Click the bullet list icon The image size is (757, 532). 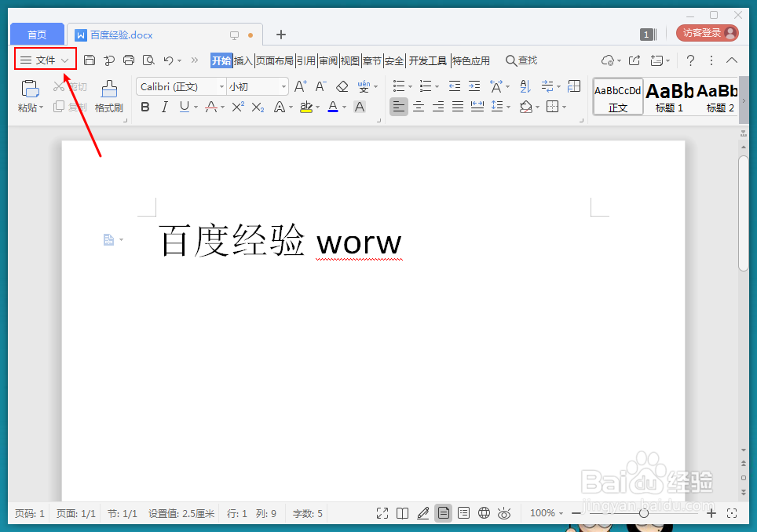(x=399, y=86)
